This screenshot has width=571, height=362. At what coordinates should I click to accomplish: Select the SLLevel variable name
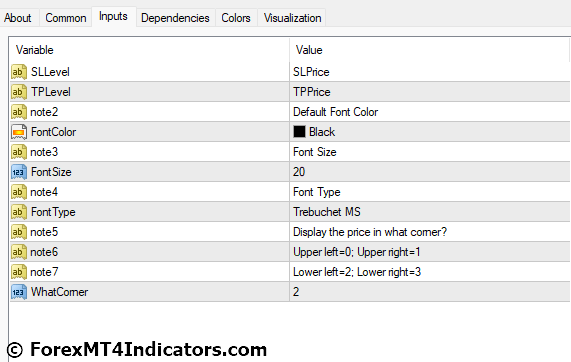coord(50,72)
